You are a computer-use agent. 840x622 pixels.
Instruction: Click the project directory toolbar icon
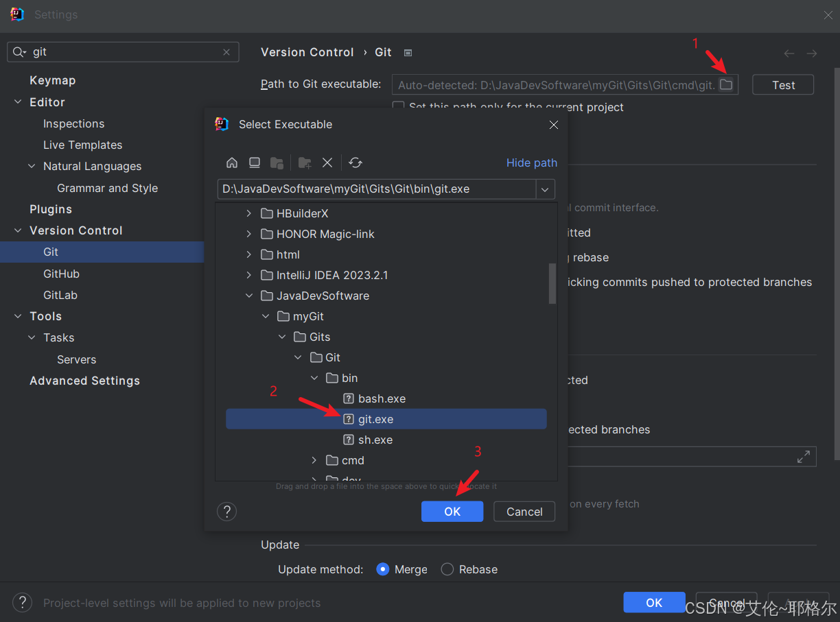(x=277, y=163)
